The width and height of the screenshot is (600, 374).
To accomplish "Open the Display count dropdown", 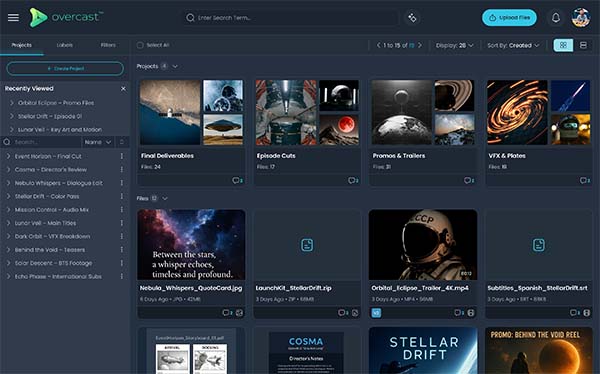I will [454, 45].
